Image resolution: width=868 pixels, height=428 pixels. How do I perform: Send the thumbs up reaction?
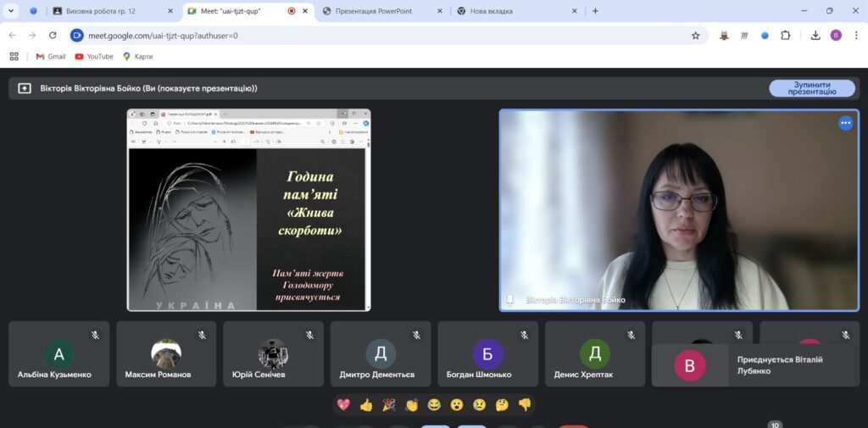click(366, 405)
